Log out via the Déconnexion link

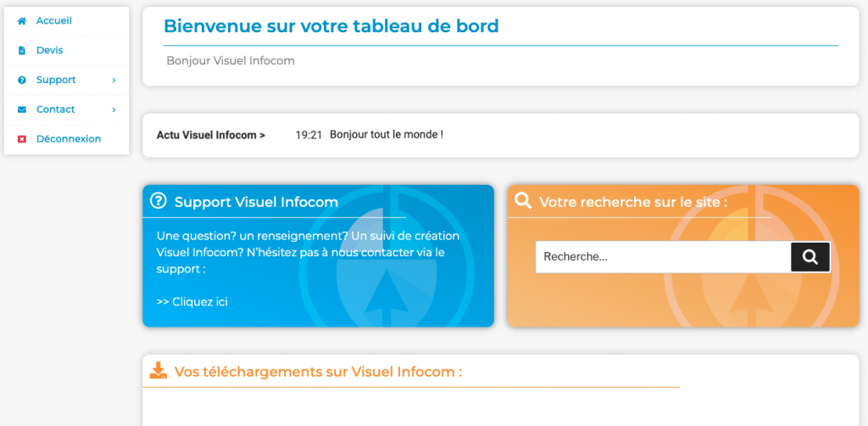click(69, 139)
